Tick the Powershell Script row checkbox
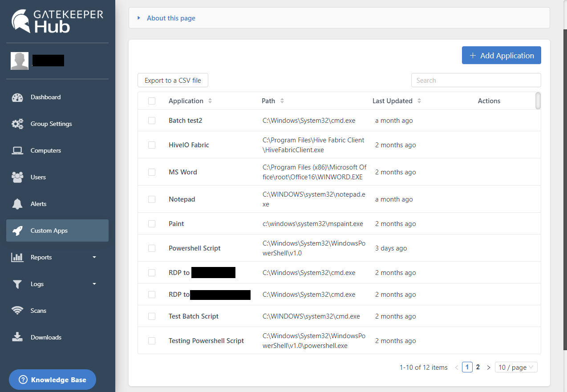The height and width of the screenshot is (392, 567). pyautogui.click(x=152, y=248)
